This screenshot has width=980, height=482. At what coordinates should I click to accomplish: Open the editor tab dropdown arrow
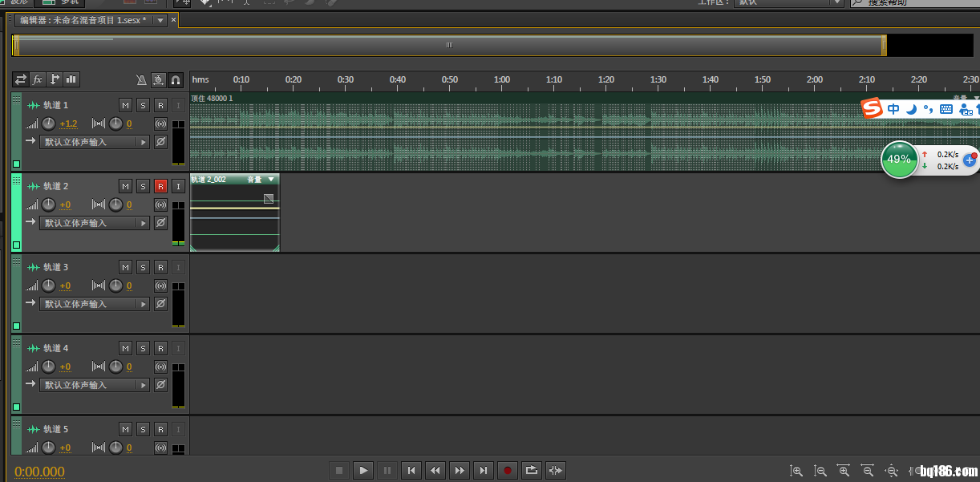point(160,20)
